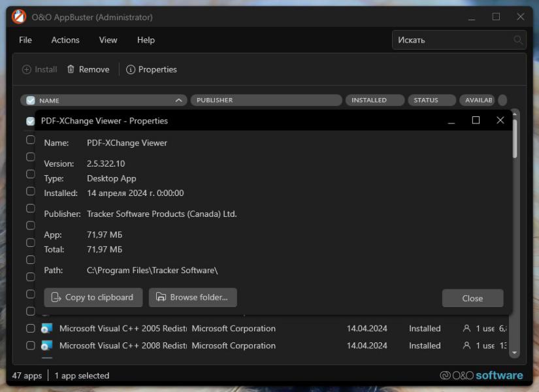Screen dimensions: 539x392
Task: Open the View menu
Action: [108, 40]
